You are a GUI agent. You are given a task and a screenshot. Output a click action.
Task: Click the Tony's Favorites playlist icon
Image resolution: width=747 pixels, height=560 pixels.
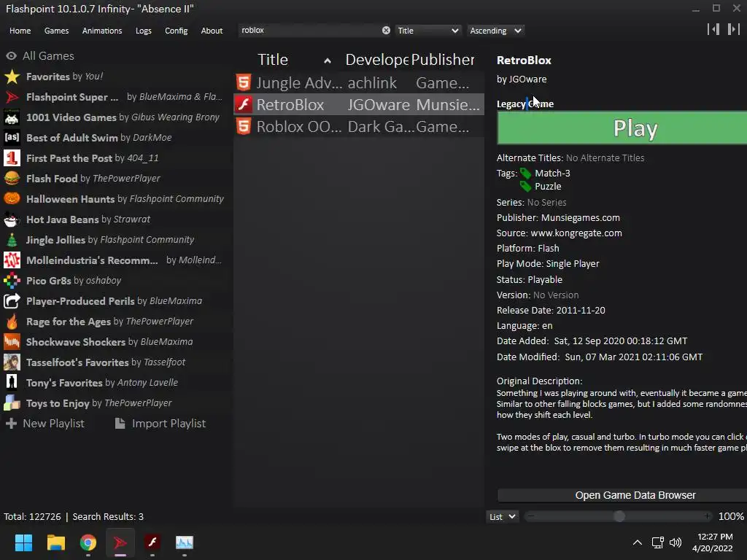tap(12, 383)
